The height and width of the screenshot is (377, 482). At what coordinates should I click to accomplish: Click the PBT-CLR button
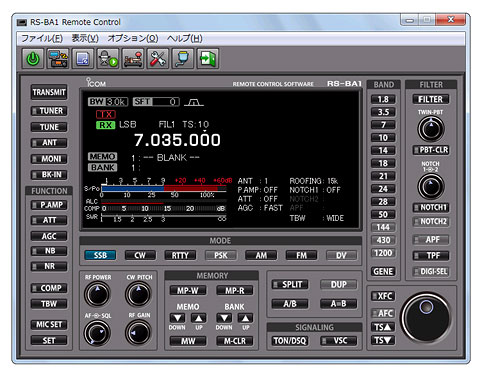coord(431,150)
